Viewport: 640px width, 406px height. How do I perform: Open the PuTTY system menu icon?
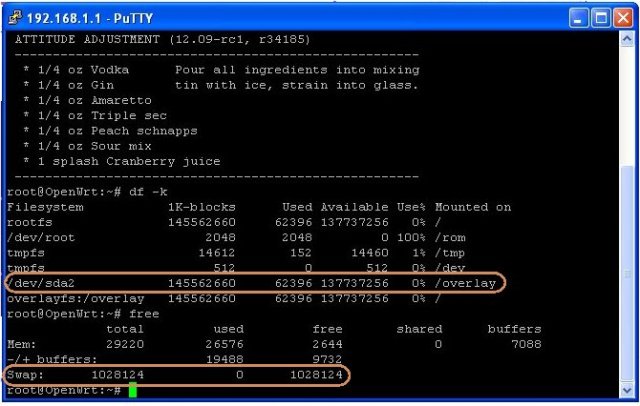tap(11, 14)
